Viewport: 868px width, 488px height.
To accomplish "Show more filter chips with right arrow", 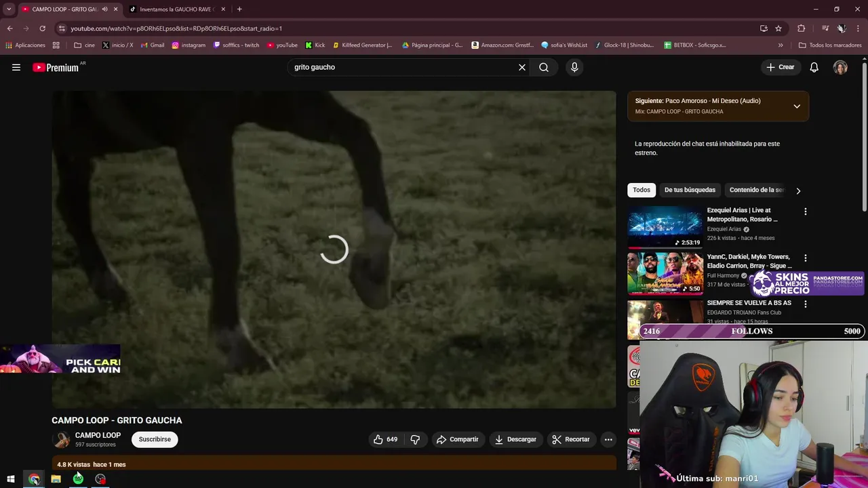I will [x=798, y=190].
